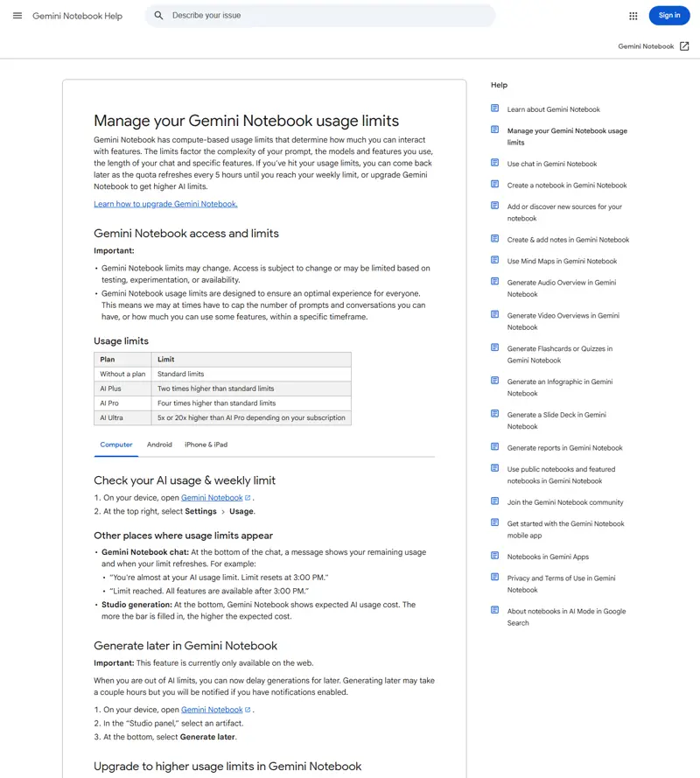Open Learn about Gemini Notebook article
700x778 pixels.
tap(553, 109)
